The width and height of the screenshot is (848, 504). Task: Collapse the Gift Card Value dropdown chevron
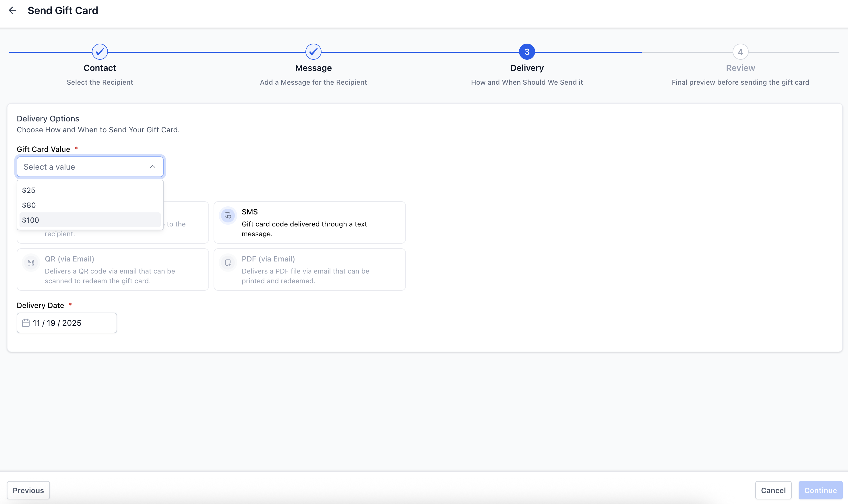152,167
